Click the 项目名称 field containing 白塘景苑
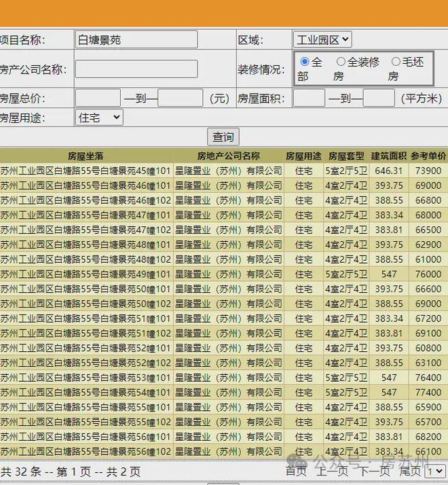The height and width of the screenshot is (485, 448). pos(136,40)
